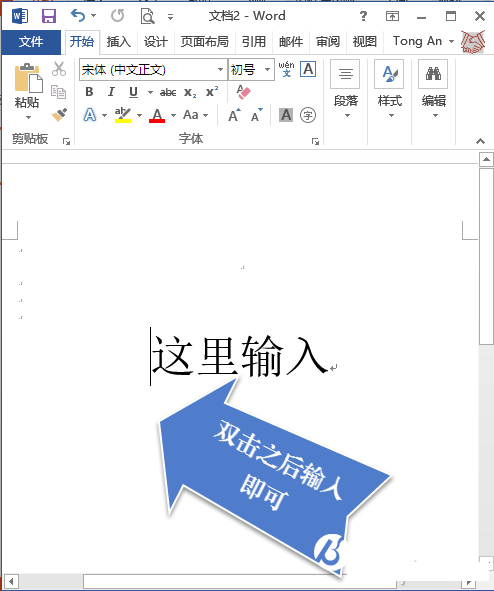
Task: Open the 文件 File tab
Action: click(31, 42)
